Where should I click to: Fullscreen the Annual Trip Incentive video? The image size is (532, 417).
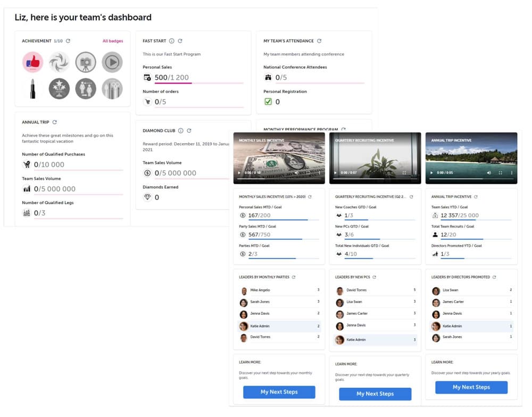point(501,173)
